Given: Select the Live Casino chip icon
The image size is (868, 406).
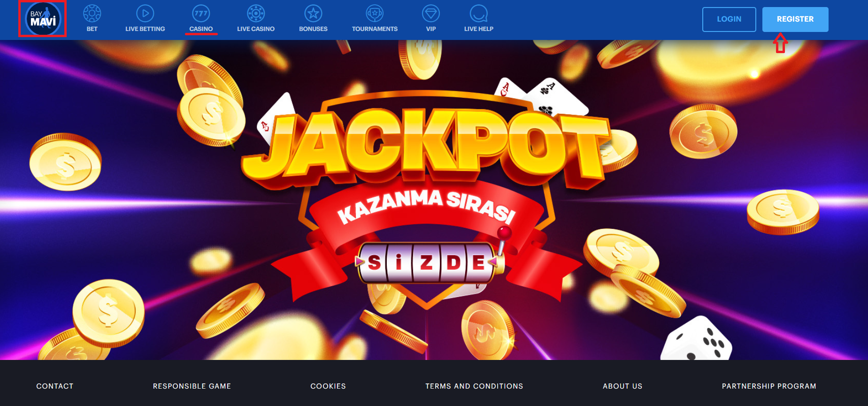Looking at the screenshot, I should [x=256, y=13].
